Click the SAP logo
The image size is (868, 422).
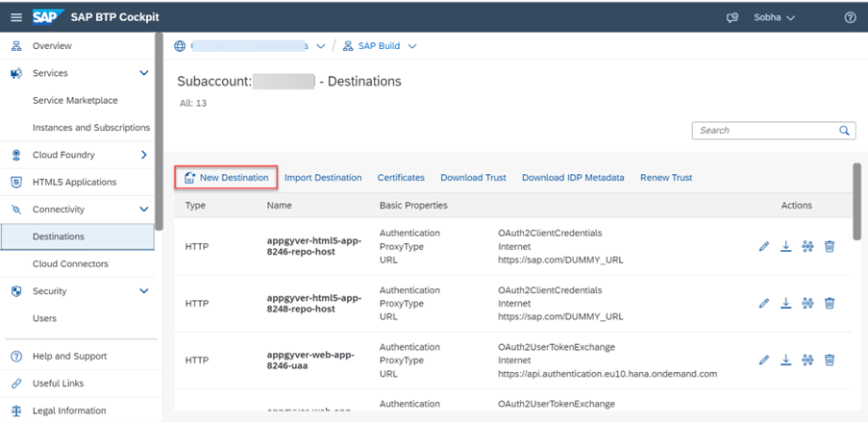click(48, 17)
